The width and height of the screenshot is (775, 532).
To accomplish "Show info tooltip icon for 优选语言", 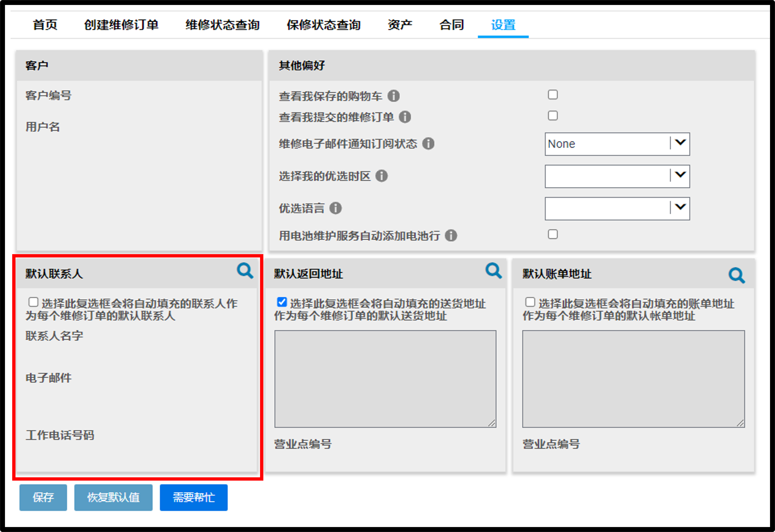I will (335, 208).
